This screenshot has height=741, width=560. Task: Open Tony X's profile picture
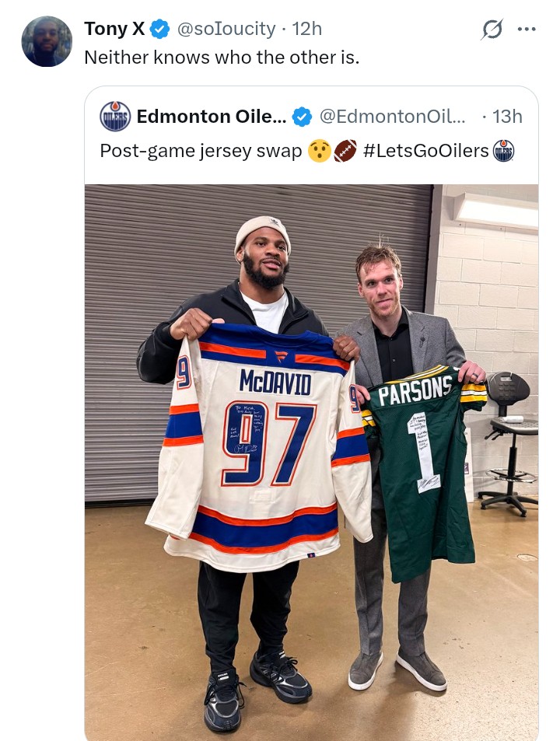point(47,41)
